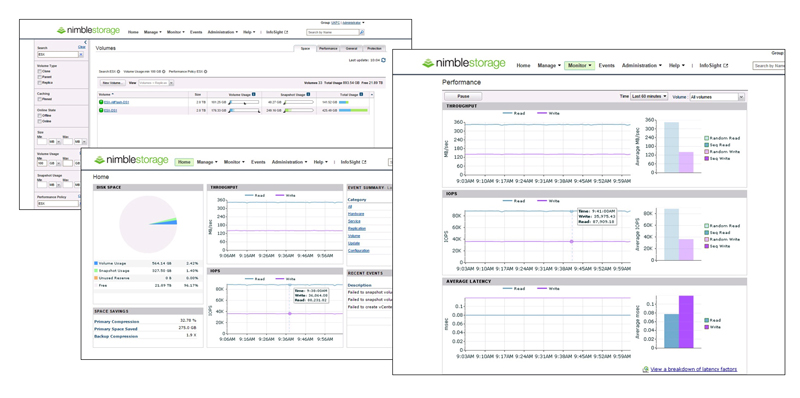Click the refresh icon beside Last update
The image size is (800, 398).
pos(384,60)
